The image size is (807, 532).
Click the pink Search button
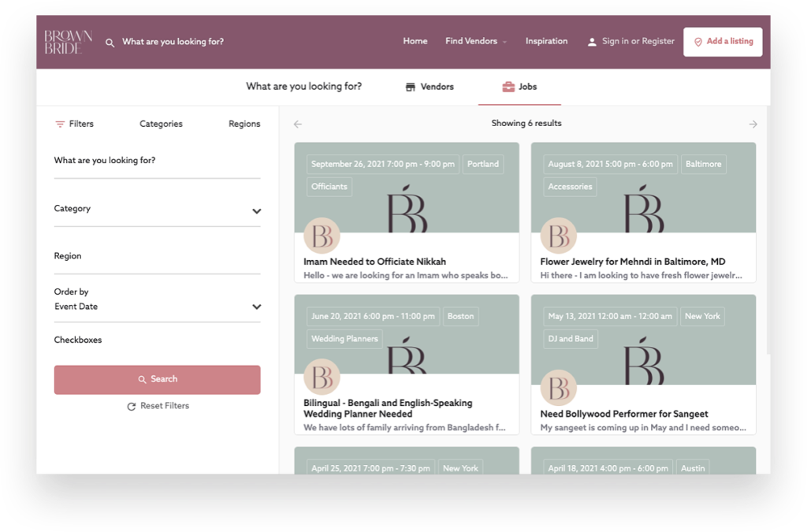click(x=157, y=380)
